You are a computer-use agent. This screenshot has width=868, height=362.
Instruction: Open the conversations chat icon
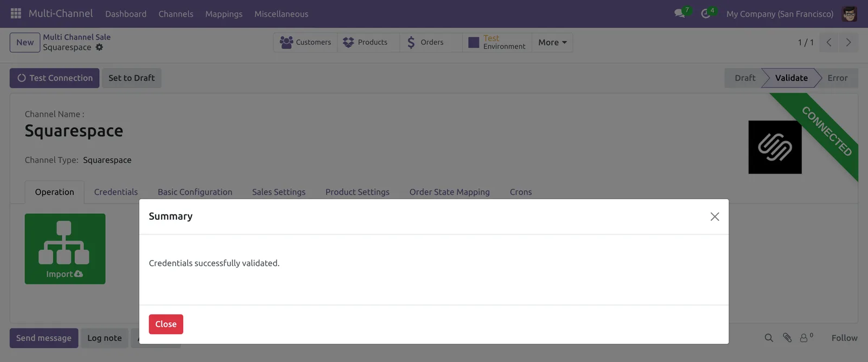point(680,13)
